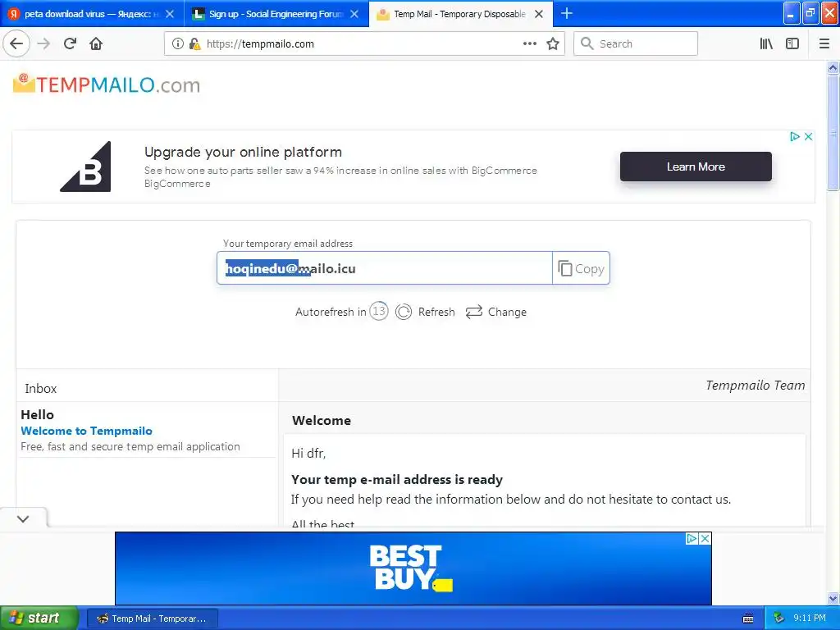Open the Best Buy banner ad
840x630 pixels.
413,568
